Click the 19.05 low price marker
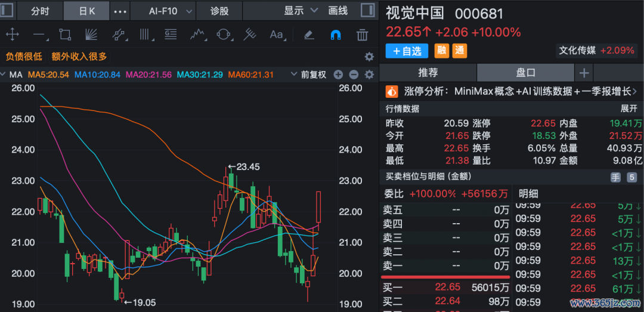This screenshot has width=644, height=312. click(140, 302)
